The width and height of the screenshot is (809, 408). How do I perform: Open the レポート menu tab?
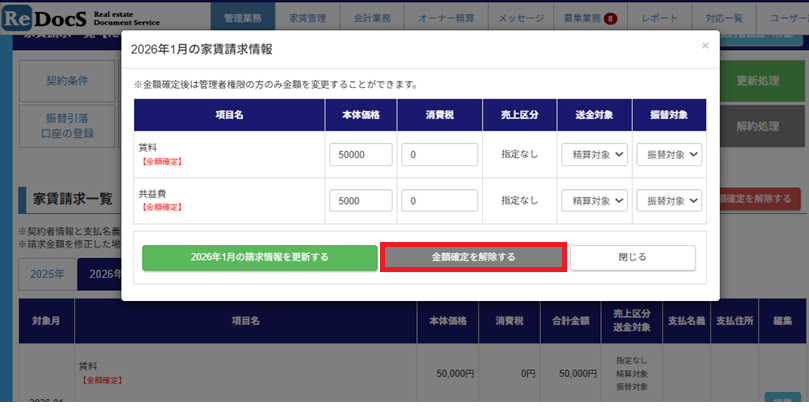pyautogui.click(x=659, y=18)
